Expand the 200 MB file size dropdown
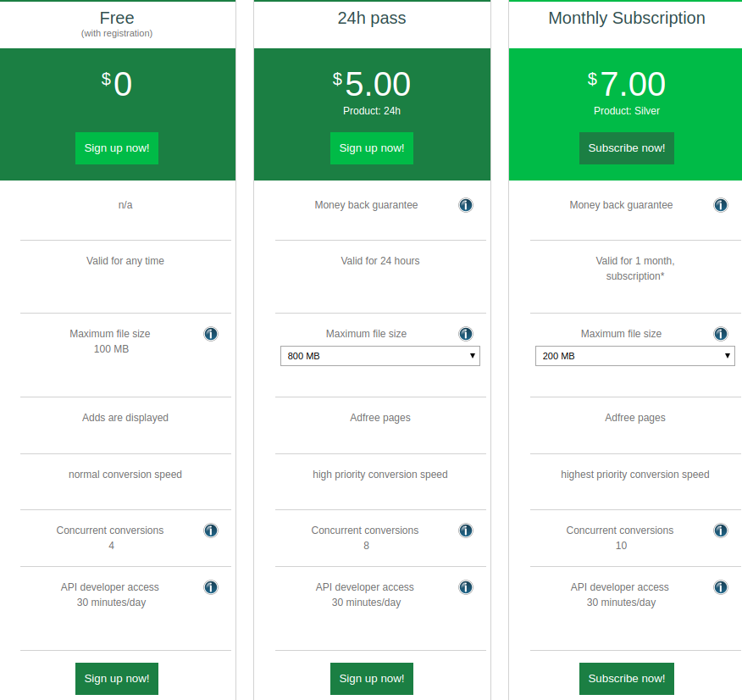Image resolution: width=742 pixels, height=700 pixels. point(634,356)
